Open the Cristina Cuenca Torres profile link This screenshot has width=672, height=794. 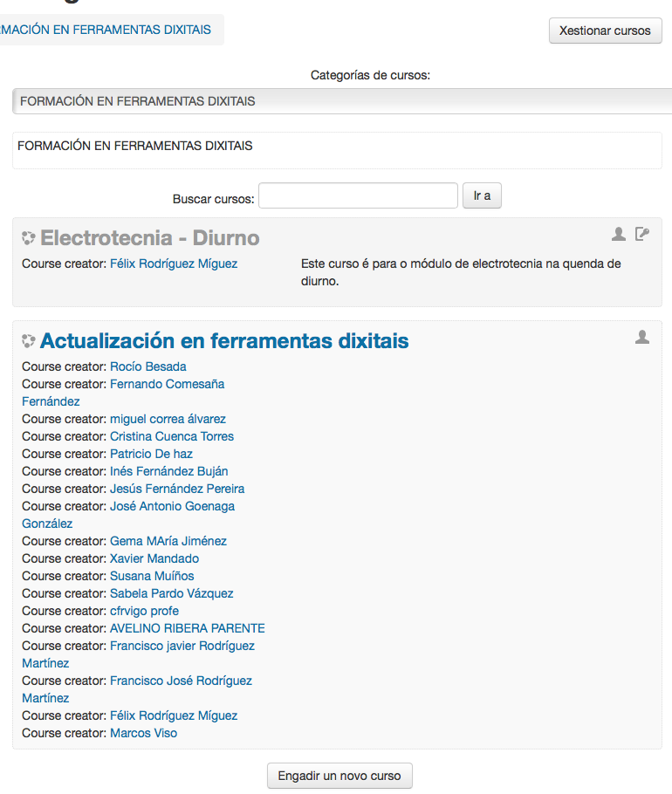click(x=171, y=436)
